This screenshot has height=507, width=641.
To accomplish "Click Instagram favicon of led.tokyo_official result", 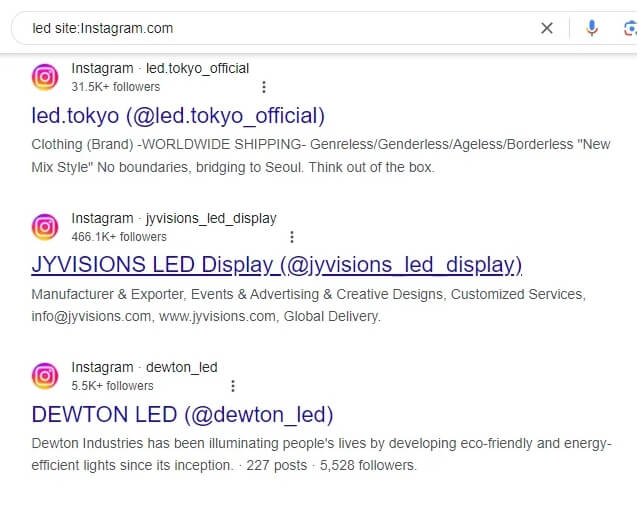I will (x=45, y=77).
